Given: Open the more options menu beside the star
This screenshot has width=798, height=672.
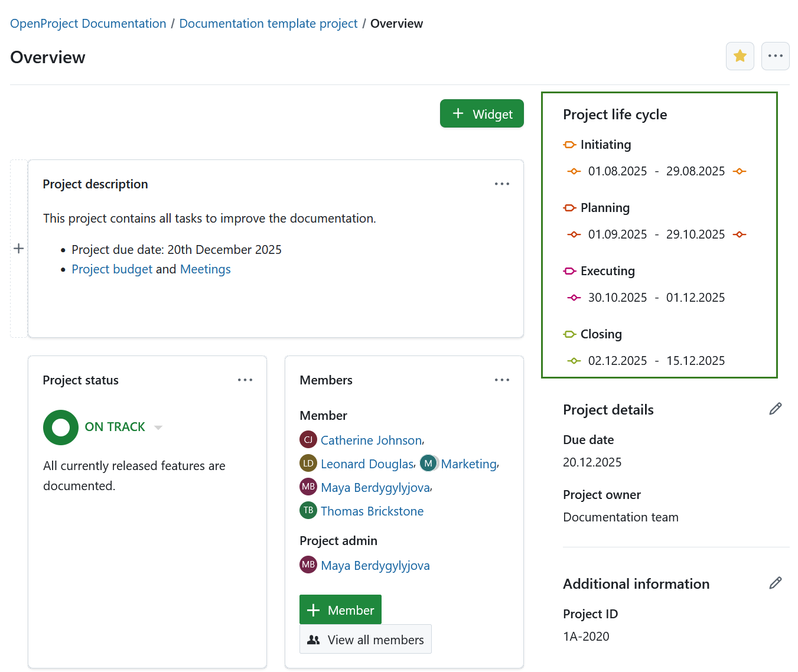Looking at the screenshot, I should point(775,56).
